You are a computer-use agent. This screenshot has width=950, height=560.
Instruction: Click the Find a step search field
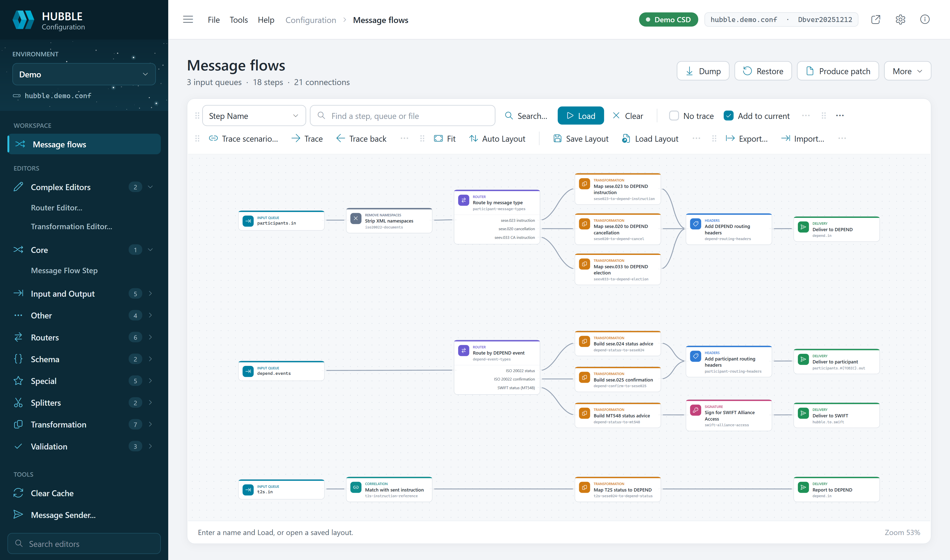403,115
